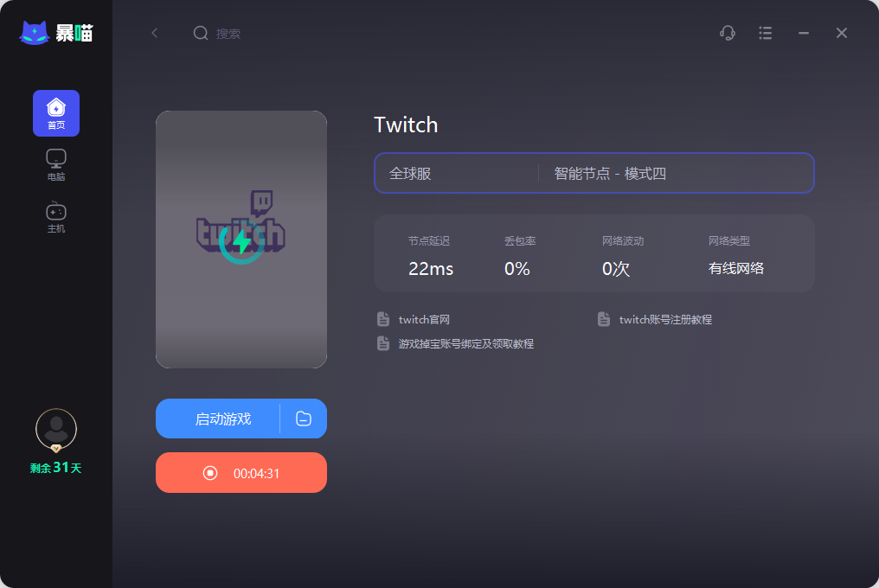Click the 网络类型 label

pos(728,241)
